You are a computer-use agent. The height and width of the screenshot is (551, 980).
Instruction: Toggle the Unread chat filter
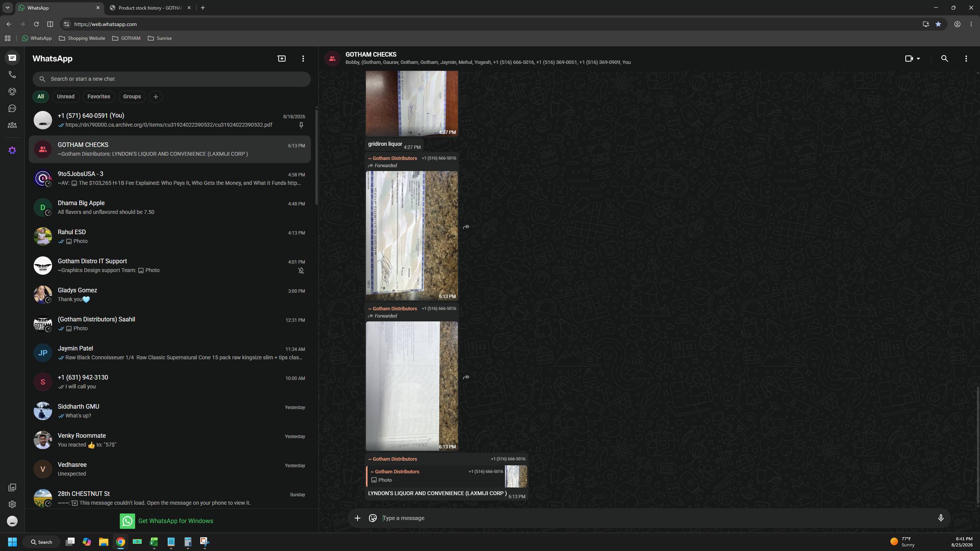point(65,96)
